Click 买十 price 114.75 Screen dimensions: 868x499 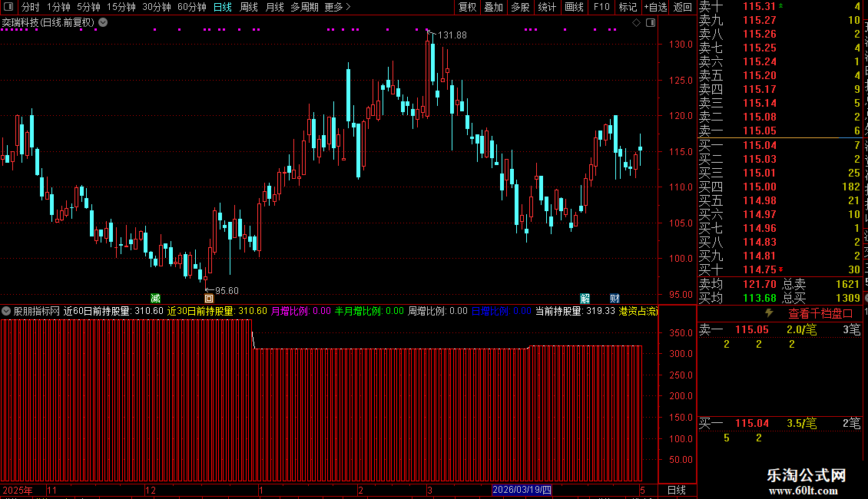760,269
